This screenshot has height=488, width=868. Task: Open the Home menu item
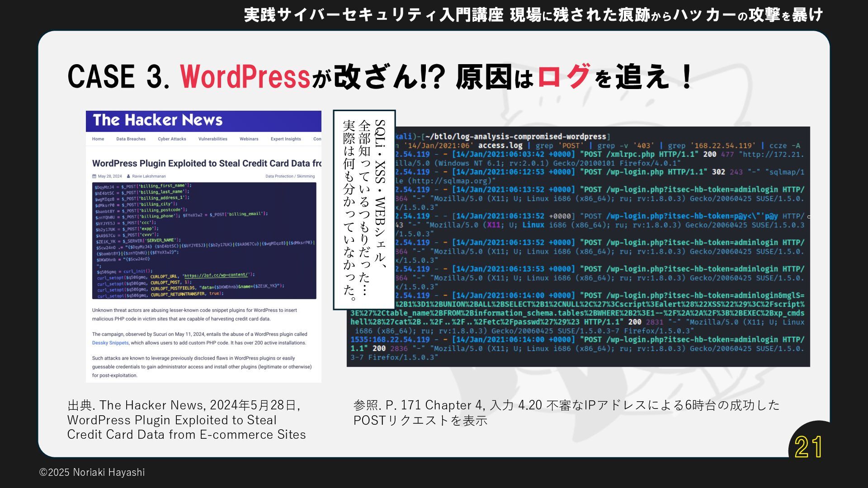pos(98,139)
